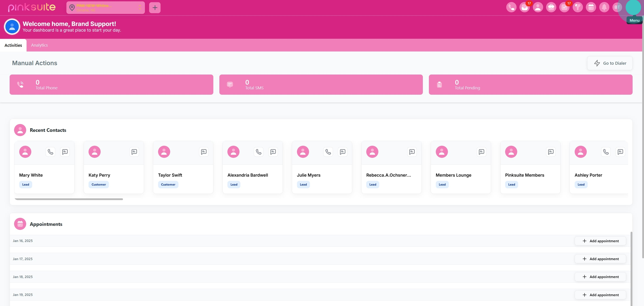This screenshot has width=644, height=306.
Task: Expand the PINK-NEW-Whitne location selector
Action: tap(105, 8)
